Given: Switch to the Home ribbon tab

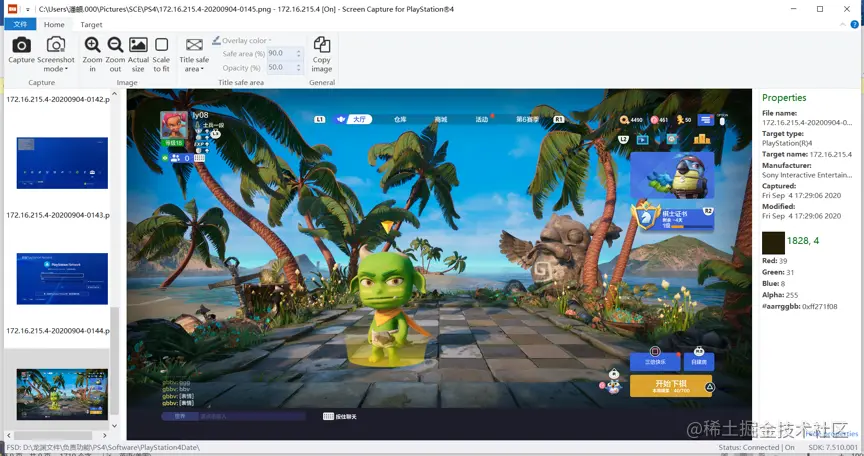Looking at the screenshot, I should point(54,24).
